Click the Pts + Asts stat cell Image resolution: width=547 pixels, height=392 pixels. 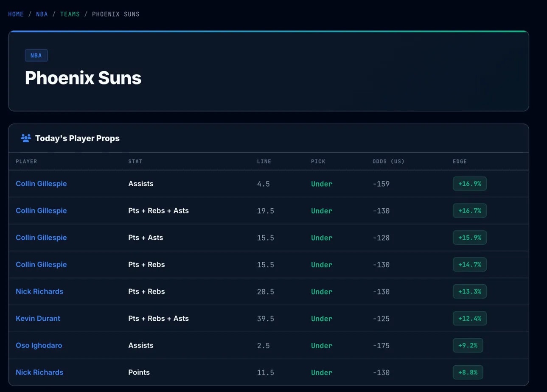[x=146, y=238]
